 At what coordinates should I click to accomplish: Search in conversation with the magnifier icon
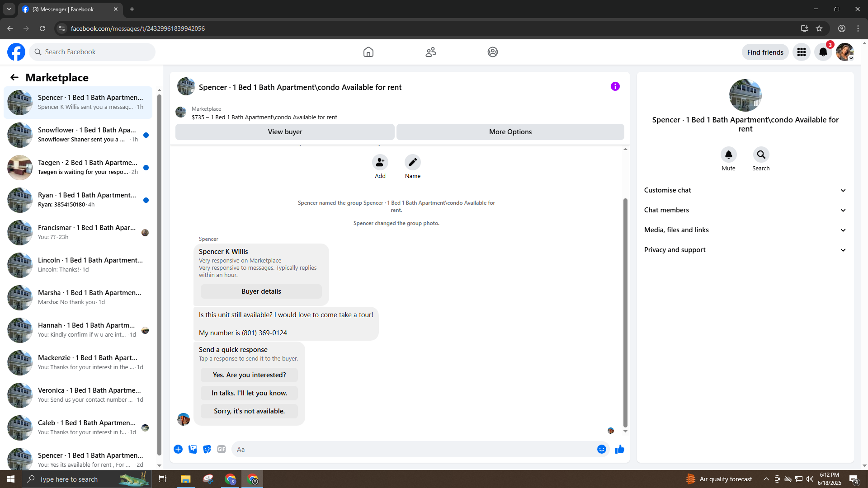tap(761, 155)
